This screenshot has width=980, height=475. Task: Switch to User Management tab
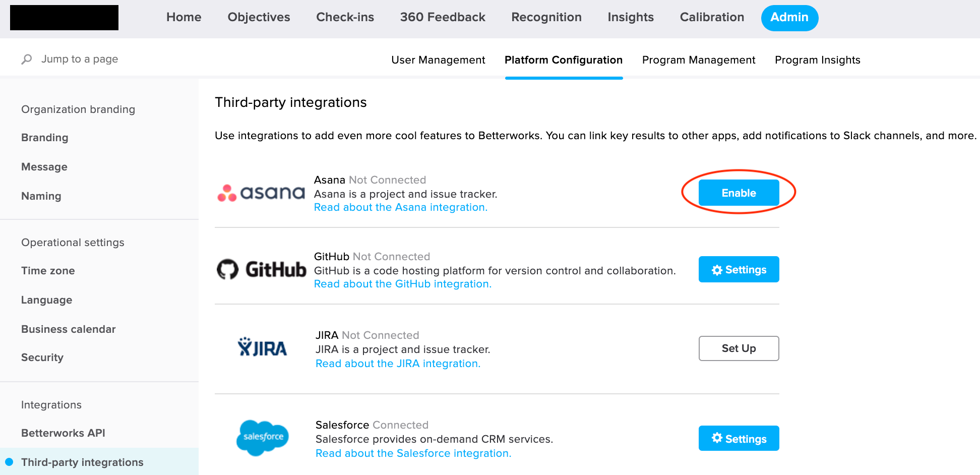pyautogui.click(x=438, y=60)
